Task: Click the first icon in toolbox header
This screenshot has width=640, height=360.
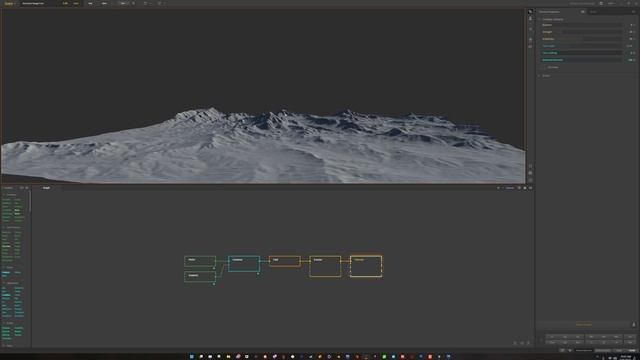Action: point(22,188)
